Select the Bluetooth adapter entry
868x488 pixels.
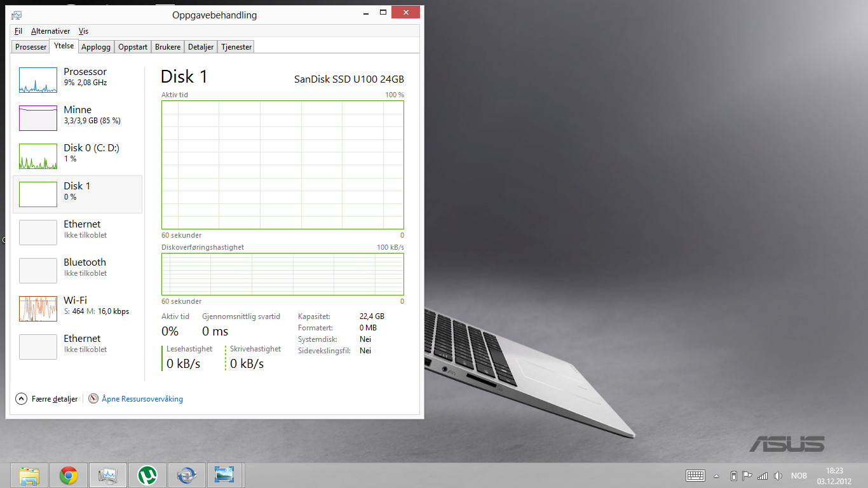(78, 271)
